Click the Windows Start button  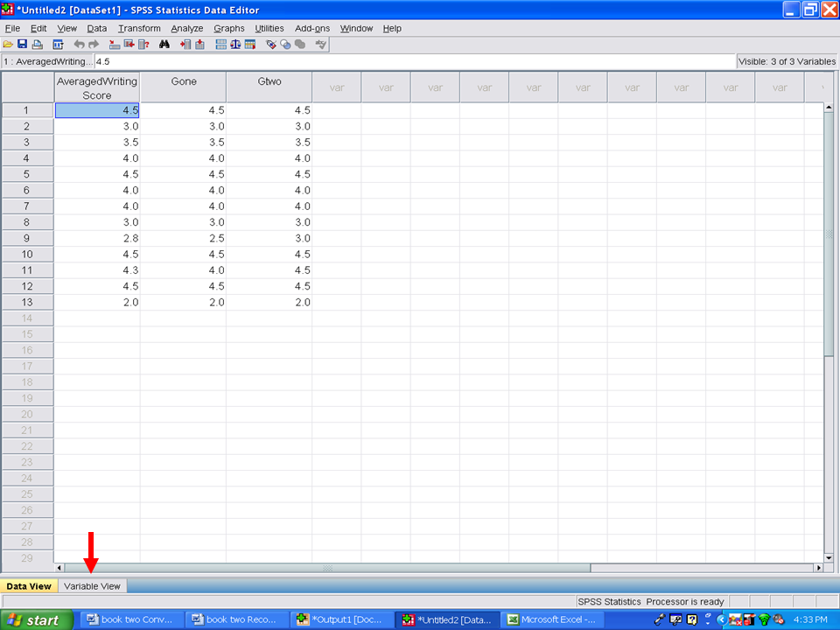point(31,619)
